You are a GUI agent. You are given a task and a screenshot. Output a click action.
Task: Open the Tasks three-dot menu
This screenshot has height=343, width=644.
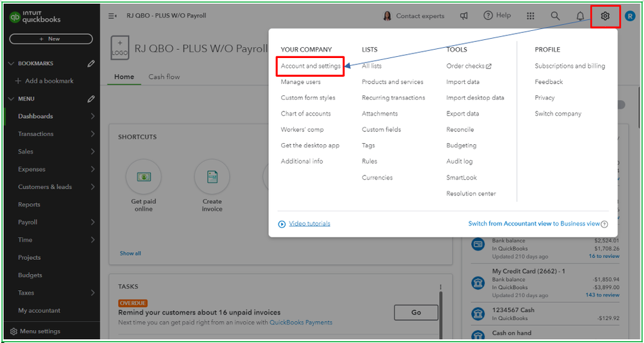pyautogui.click(x=441, y=287)
